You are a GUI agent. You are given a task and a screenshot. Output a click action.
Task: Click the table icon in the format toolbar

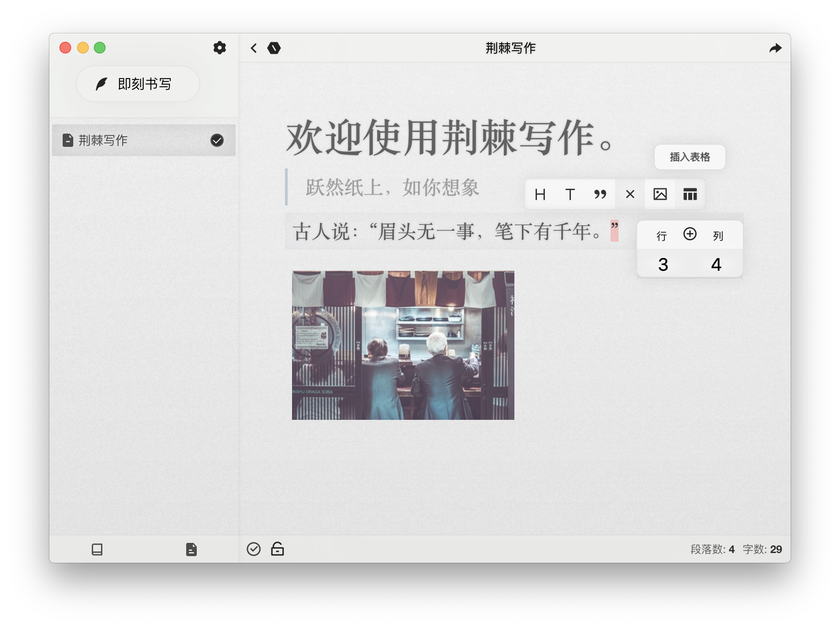point(690,194)
